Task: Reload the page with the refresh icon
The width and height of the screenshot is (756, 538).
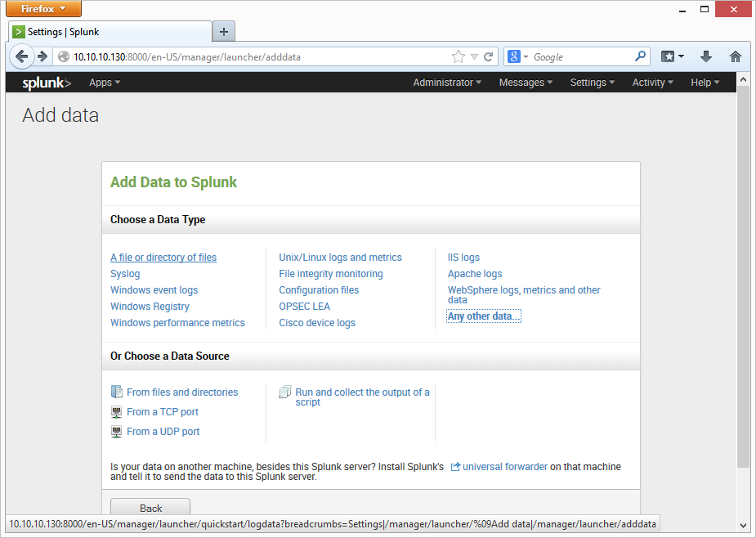Action: [489, 56]
